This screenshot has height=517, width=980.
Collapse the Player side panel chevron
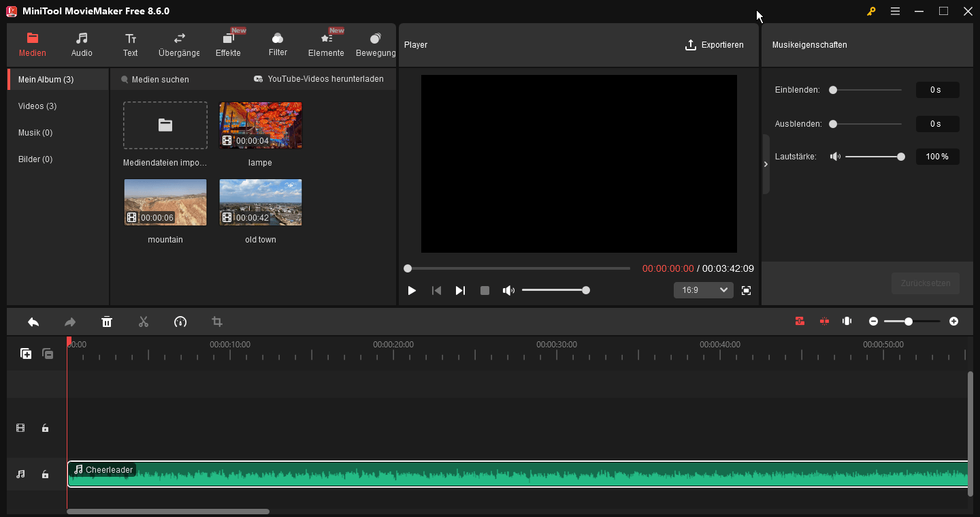click(766, 163)
